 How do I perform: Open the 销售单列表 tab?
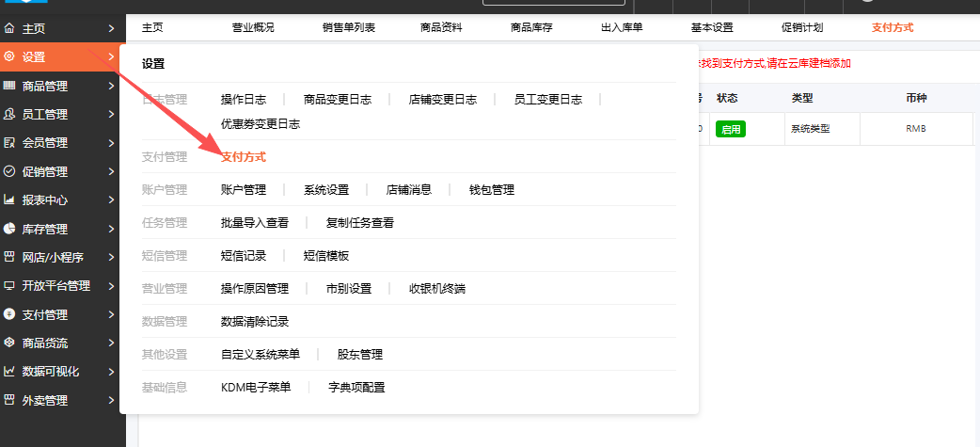pos(349,27)
